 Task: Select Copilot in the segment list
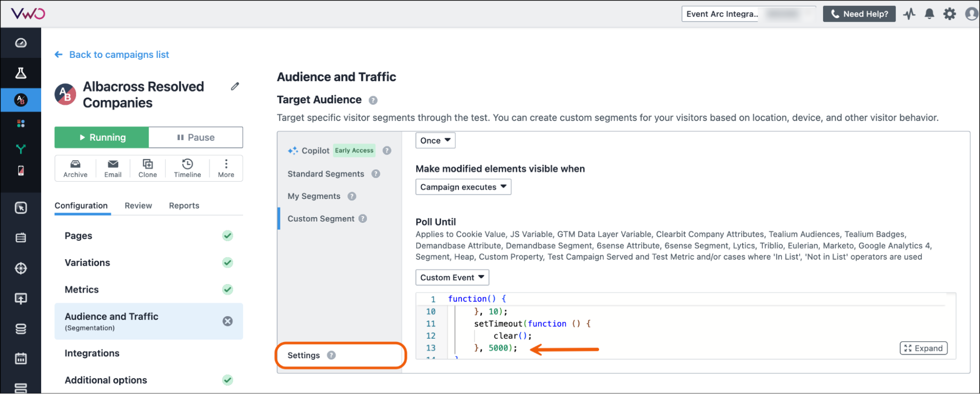pos(316,150)
